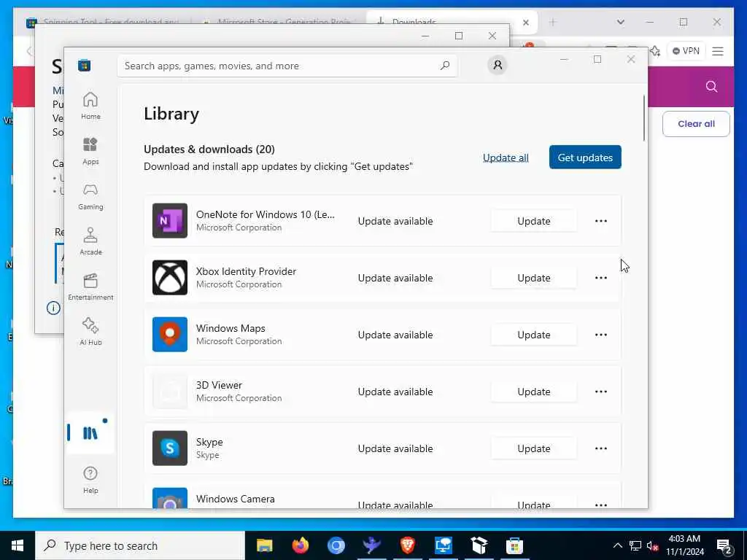This screenshot has height=560, width=747.
Task: Update Xbox Identity Provider
Action: coord(533,278)
